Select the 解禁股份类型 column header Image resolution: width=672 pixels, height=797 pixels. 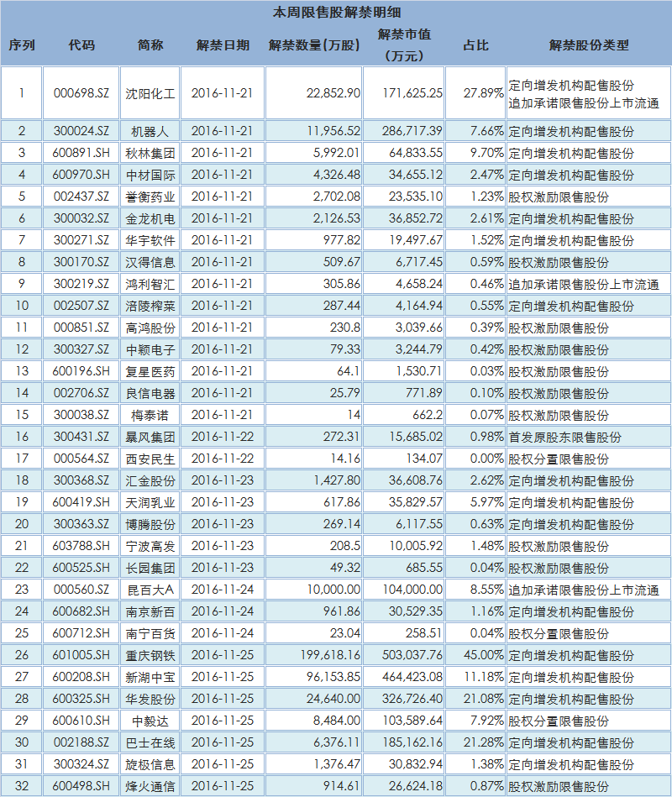point(589,45)
